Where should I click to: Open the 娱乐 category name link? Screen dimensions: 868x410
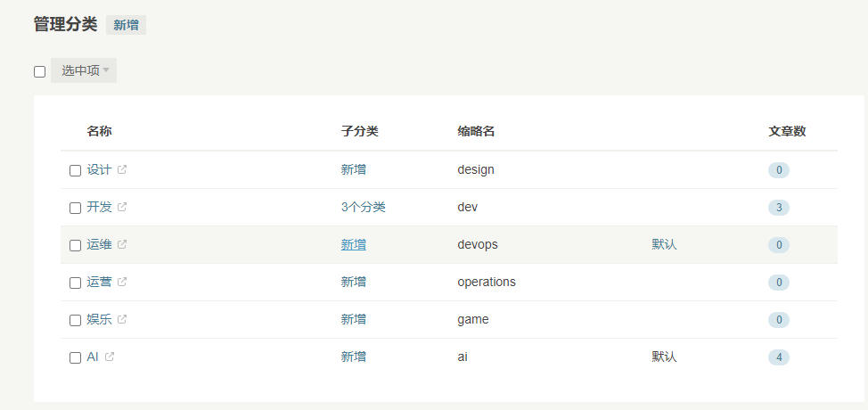(x=99, y=319)
